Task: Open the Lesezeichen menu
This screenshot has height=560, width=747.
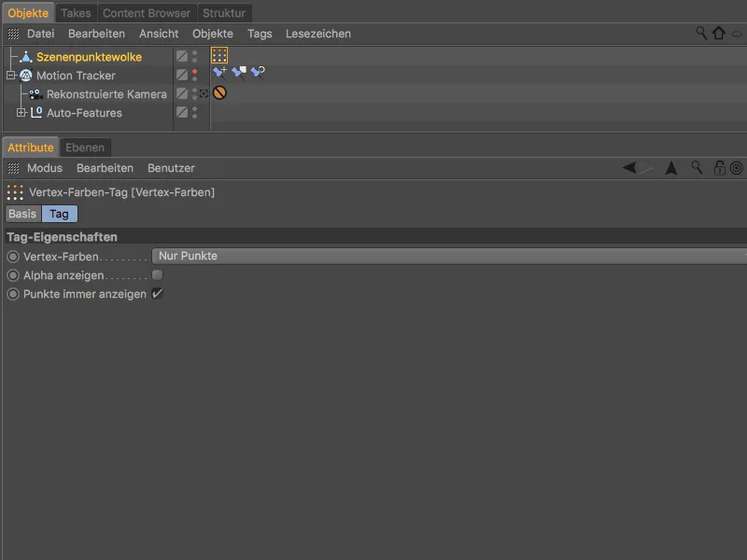Action: (x=318, y=34)
